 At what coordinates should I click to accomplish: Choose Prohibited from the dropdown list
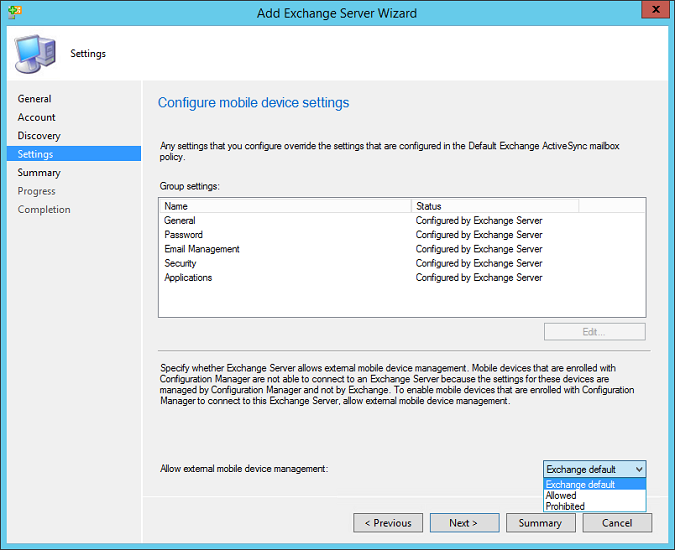pyautogui.click(x=566, y=506)
